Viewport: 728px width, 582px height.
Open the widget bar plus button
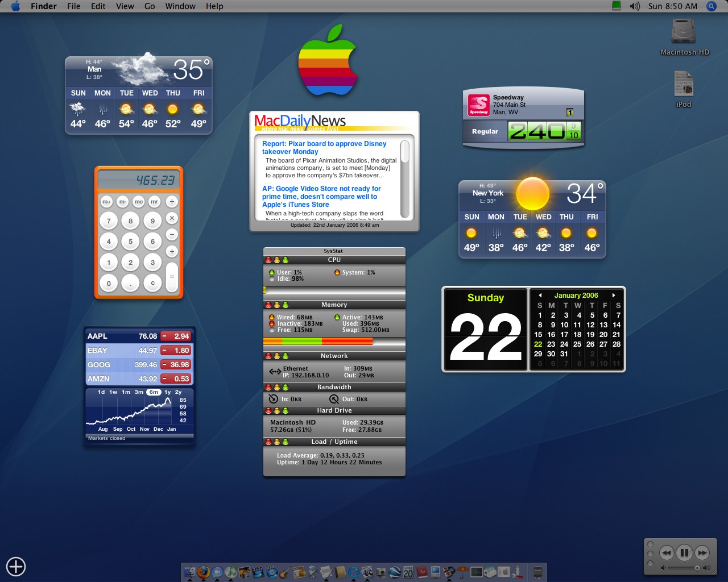(16, 566)
